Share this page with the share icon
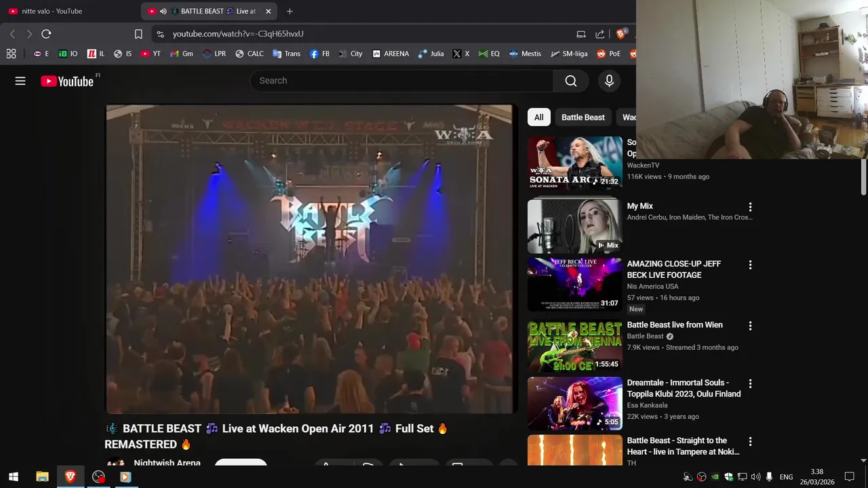 (x=600, y=34)
